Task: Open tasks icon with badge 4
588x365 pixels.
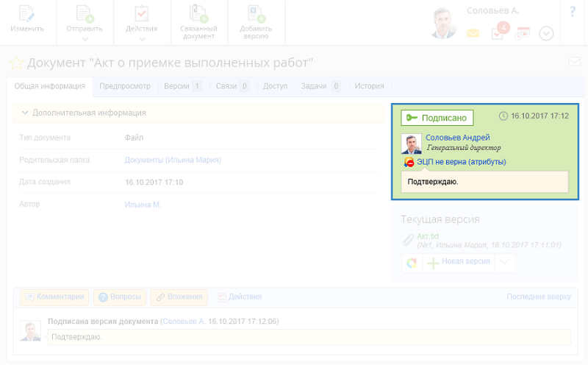Action: click(498, 33)
